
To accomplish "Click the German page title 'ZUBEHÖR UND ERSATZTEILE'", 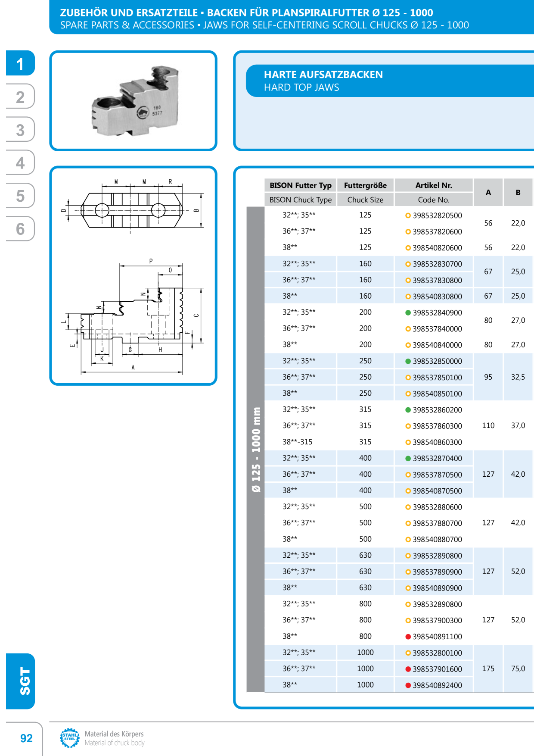I will pyautogui.click(x=129, y=13).
